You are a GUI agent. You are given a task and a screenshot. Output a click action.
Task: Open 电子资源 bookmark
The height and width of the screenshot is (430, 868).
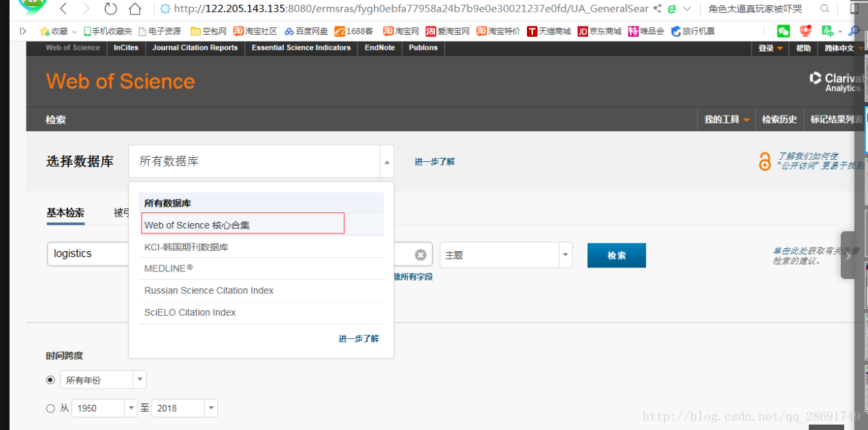(x=159, y=31)
